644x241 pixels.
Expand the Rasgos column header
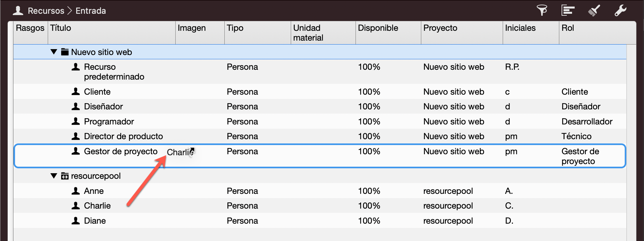point(30,28)
